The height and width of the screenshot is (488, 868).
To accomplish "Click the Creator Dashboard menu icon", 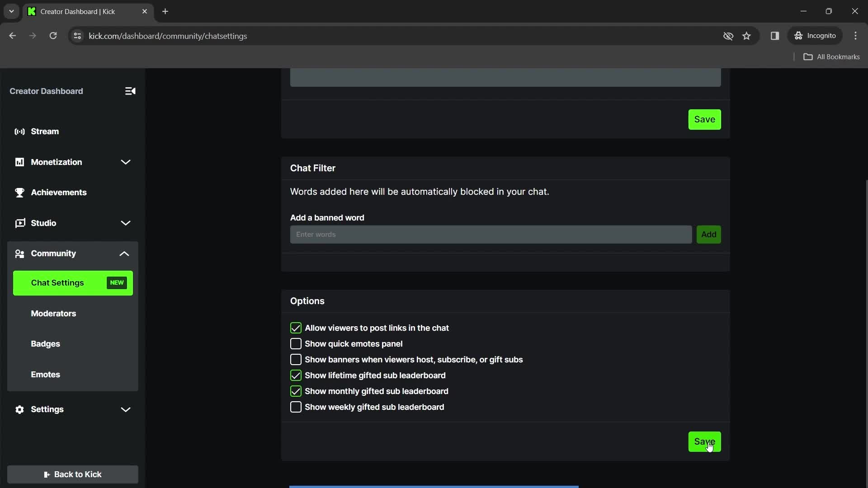I will (x=130, y=91).
